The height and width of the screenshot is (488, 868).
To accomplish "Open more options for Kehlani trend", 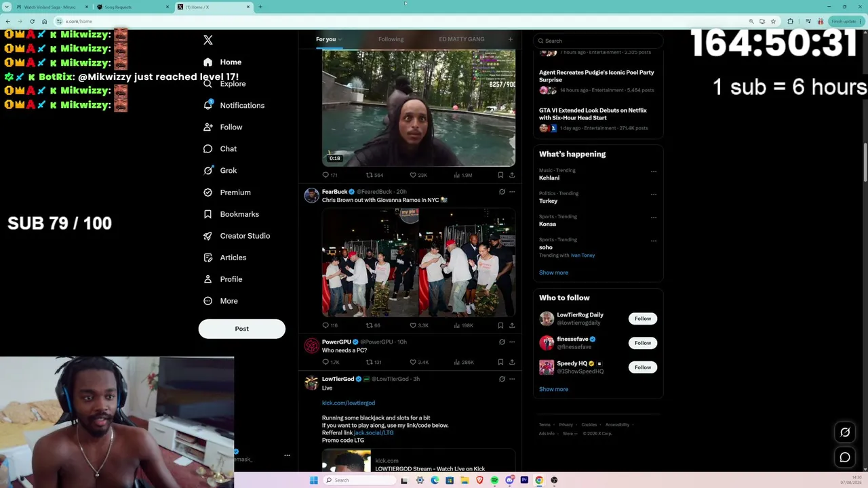I will (654, 171).
